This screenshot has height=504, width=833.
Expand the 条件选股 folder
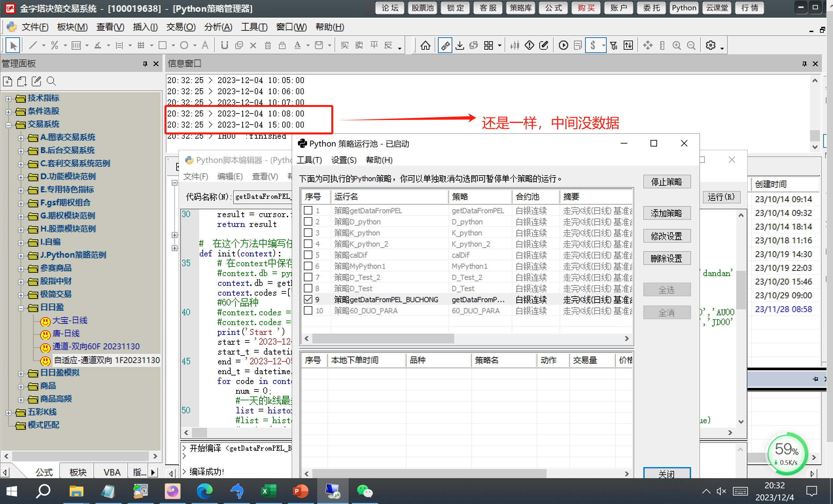coord(9,112)
